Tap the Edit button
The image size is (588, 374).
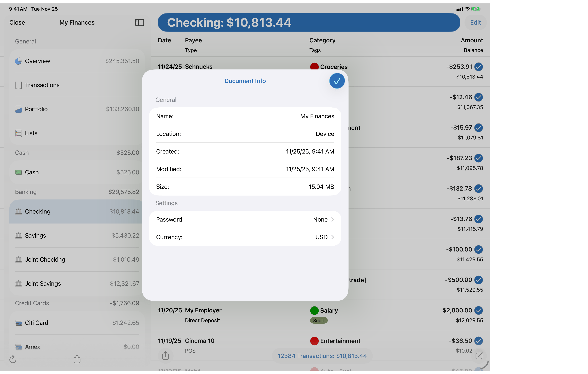[x=475, y=22]
